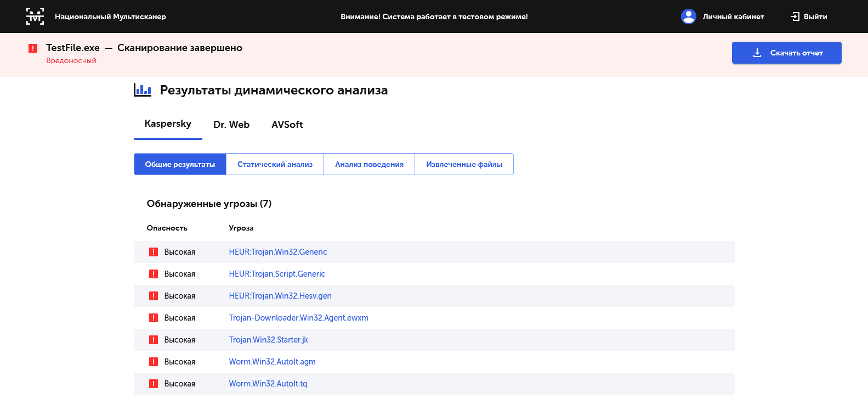The width and height of the screenshot is (868, 415).
Task: Click the Результаты динамического анализа heading
Action: tap(274, 90)
